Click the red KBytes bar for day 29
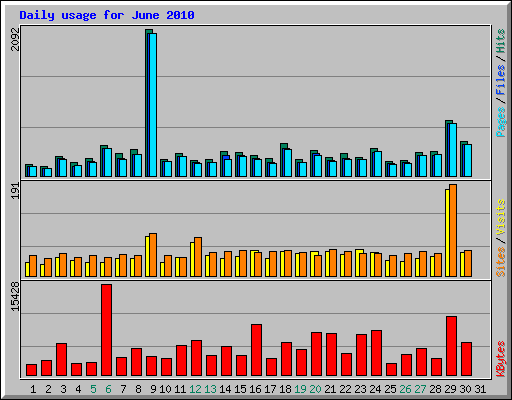Image resolution: width=512 pixels, height=400 pixels. tap(452, 346)
